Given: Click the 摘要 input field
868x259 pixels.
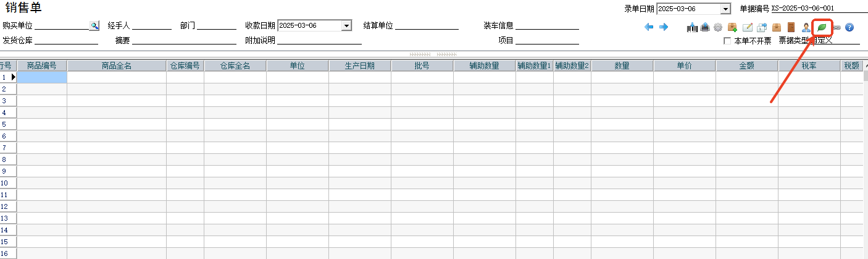Looking at the screenshot, I should [185, 41].
